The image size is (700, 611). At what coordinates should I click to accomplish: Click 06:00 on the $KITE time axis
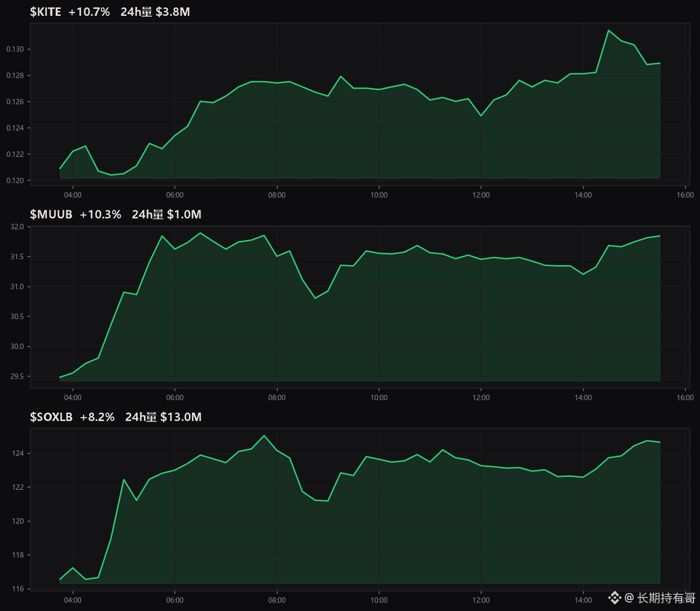pos(175,195)
